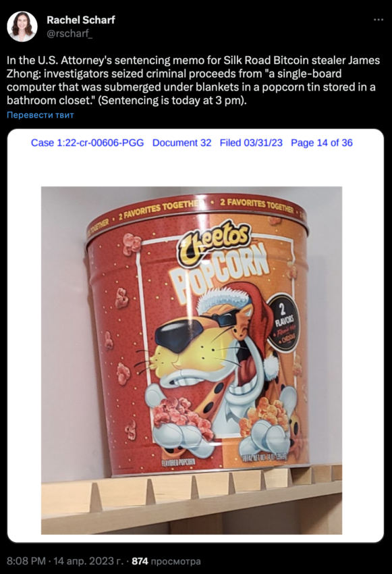Open the tweet's three-dot more options menu
This screenshot has width=392, height=574.
[x=379, y=20]
